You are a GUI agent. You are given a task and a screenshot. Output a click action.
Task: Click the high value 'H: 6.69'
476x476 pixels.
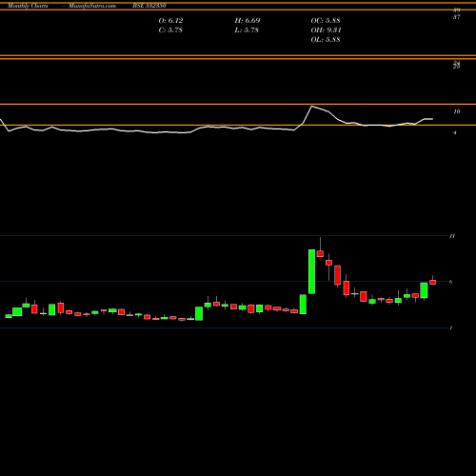pos(248,21)
